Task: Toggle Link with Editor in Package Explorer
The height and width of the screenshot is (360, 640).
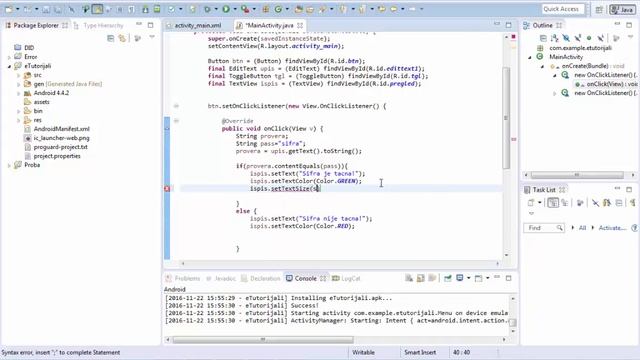Action: [x=122, y=38]
